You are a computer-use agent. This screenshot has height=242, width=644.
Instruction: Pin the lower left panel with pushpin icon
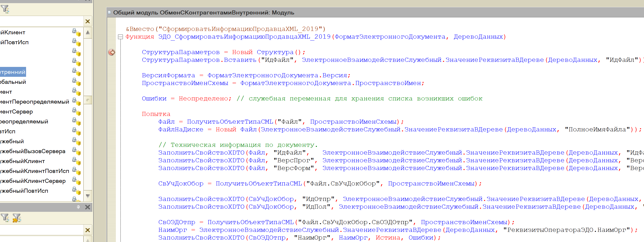[78, 207]
